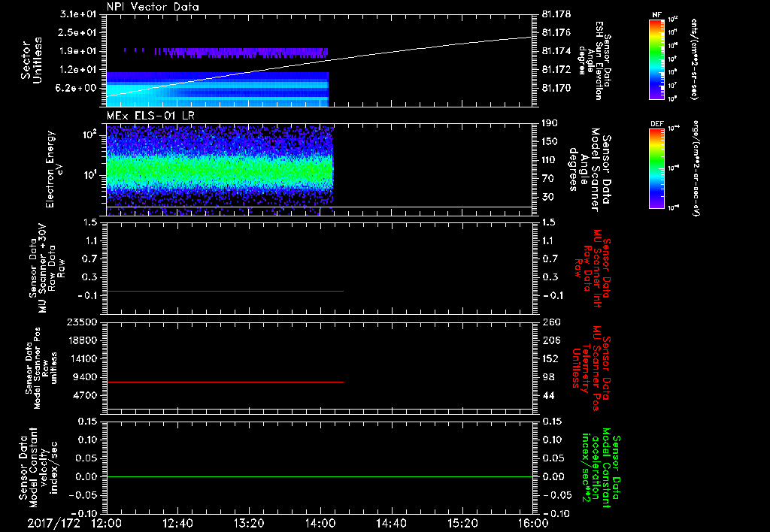Click the 81.170 elevation tick label

tap(556, 89)
